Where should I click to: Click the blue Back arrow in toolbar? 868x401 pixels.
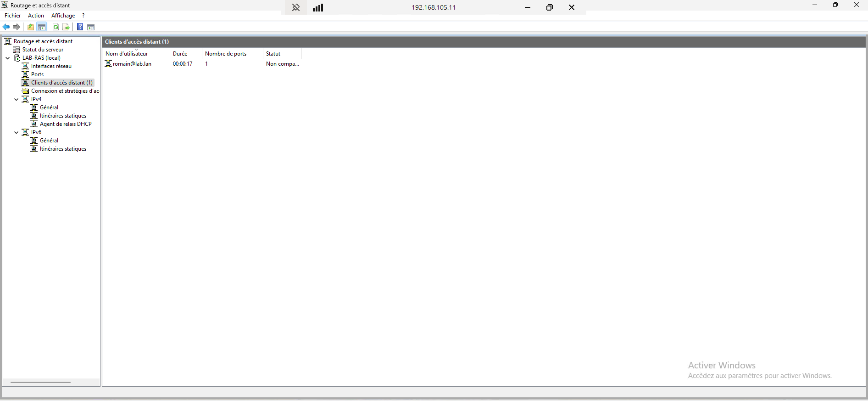point(6,27)
